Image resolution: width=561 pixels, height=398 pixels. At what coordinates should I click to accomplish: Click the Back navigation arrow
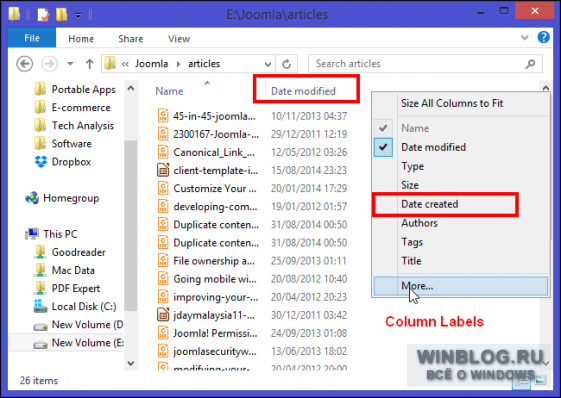coord(25,64)
